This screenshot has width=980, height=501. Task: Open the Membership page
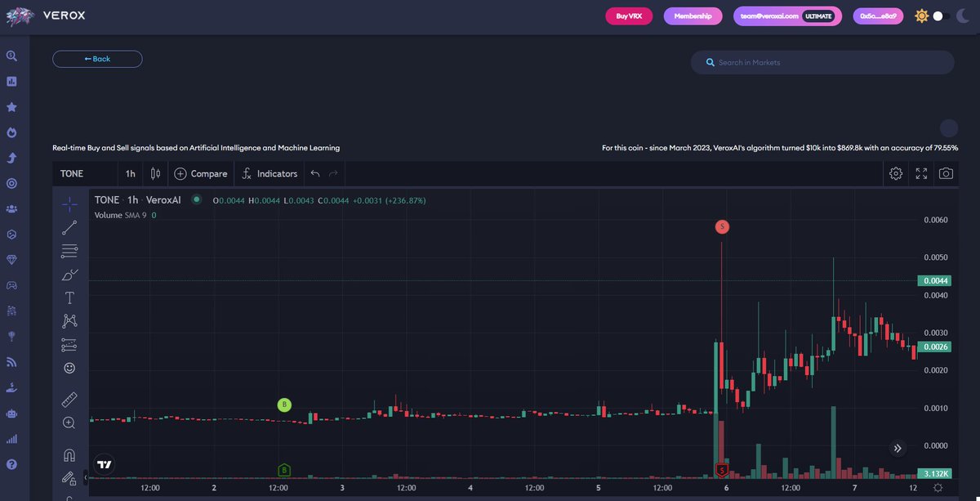tap(693, 16)
